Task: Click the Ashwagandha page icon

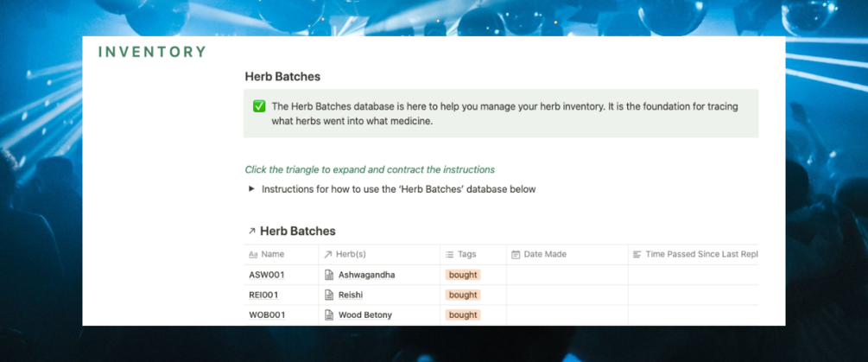Action: pos(328,275)
